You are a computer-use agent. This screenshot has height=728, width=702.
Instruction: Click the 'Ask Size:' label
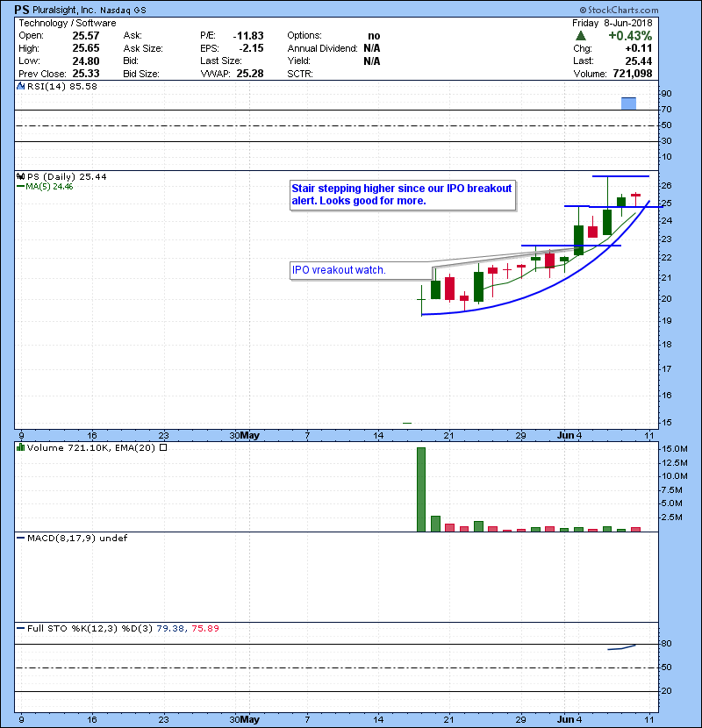coord(143,48)
